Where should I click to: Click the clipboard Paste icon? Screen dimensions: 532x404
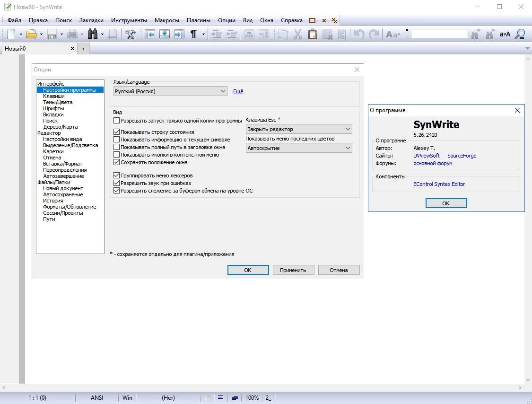click(313, 34)
